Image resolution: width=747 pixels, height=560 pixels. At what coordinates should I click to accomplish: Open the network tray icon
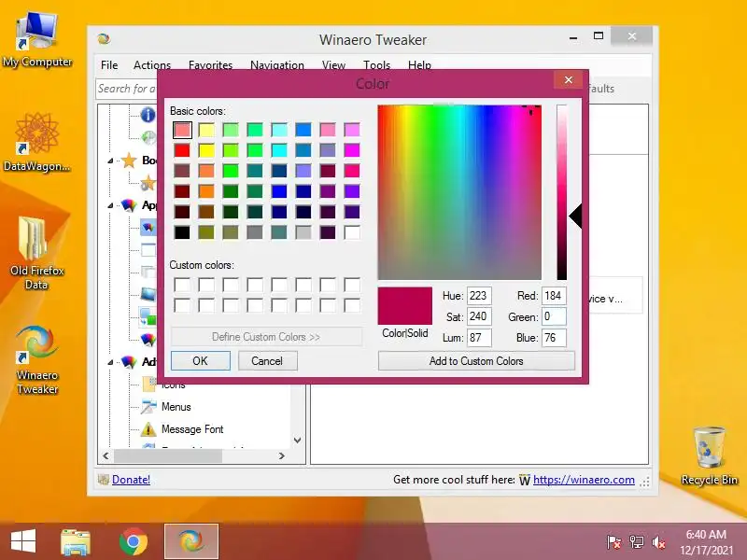pyautogui.click(x=636, y=542)
